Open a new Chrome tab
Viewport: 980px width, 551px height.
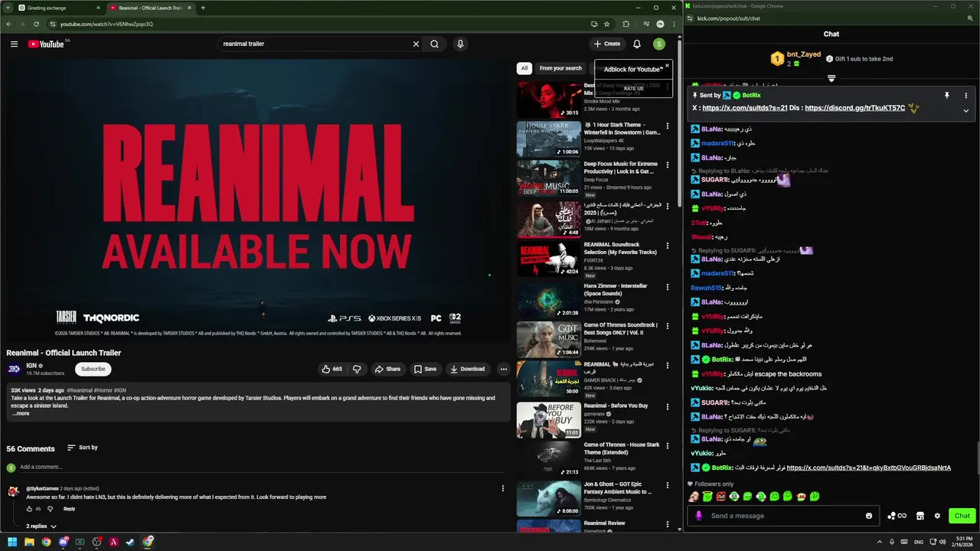pyautogui.click(x=203, y=8)
